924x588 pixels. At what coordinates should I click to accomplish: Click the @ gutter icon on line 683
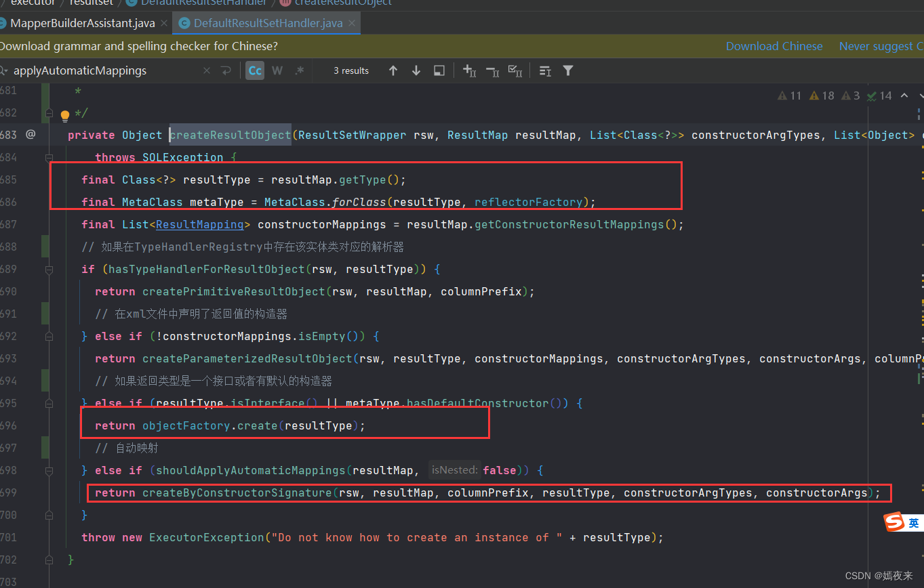pyautogui.click(x=31, y=134)
